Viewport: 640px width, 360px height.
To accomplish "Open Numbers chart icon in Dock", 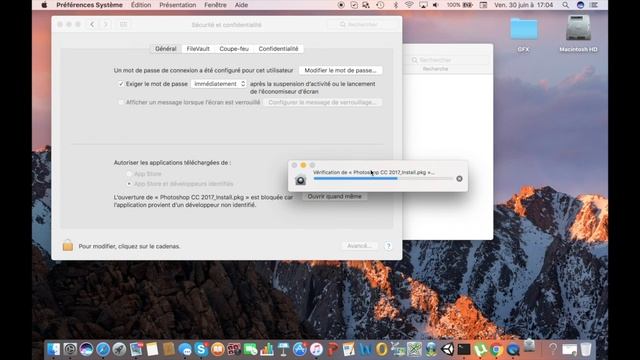I will (x=267, y=349).
